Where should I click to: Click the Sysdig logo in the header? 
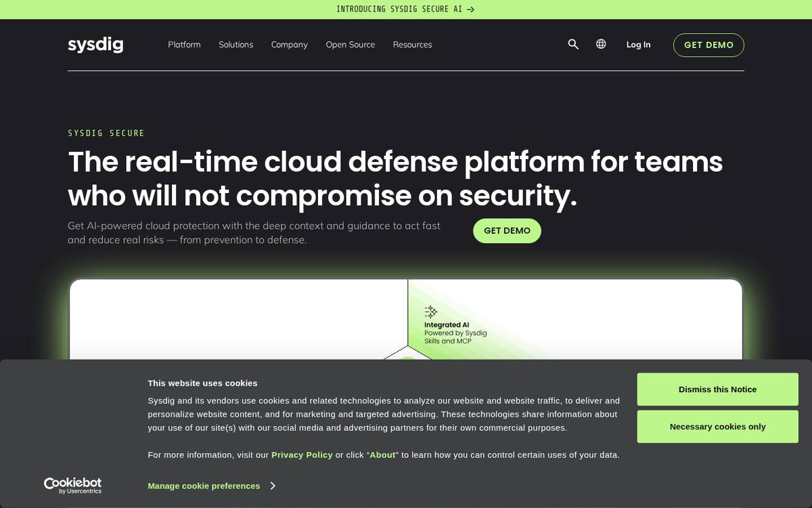pyautogui.click(x=95, y=45)
